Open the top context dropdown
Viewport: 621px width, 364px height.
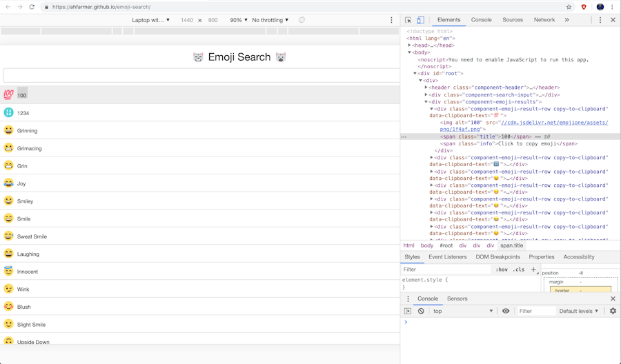point(462,311)
